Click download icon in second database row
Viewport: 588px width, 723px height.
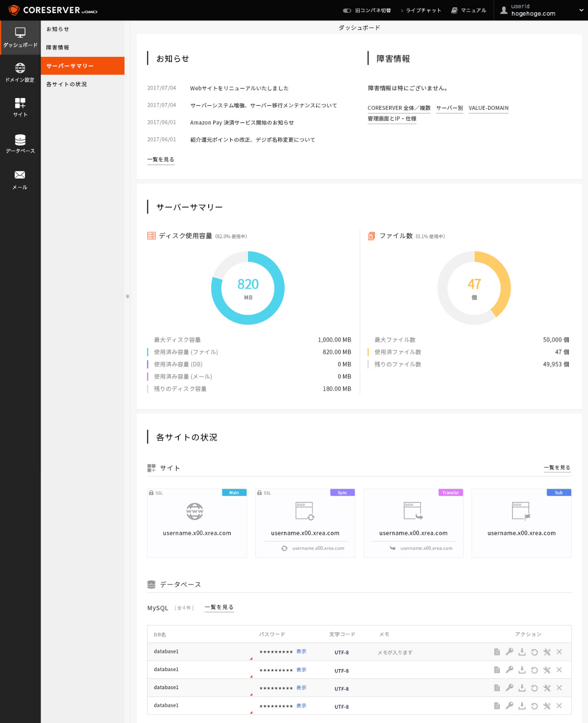click(x=522, y=670)
